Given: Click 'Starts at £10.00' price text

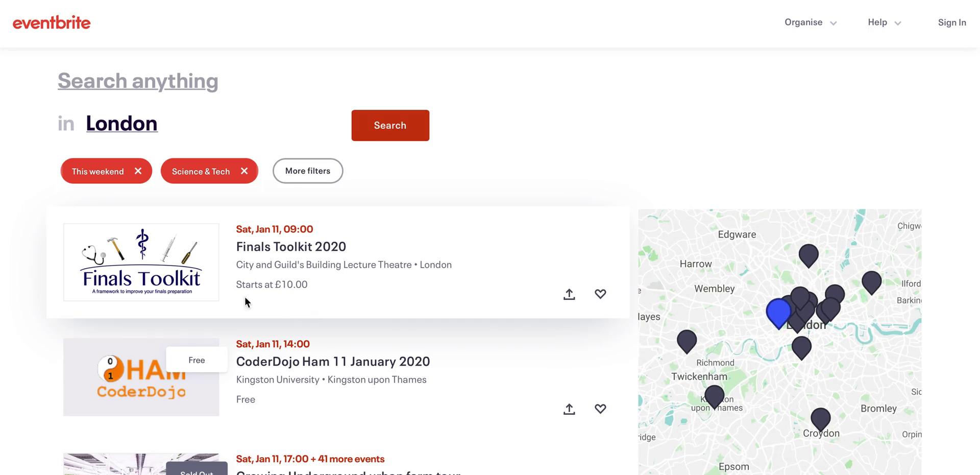Looking at the screenshot, I should [272, 284].
